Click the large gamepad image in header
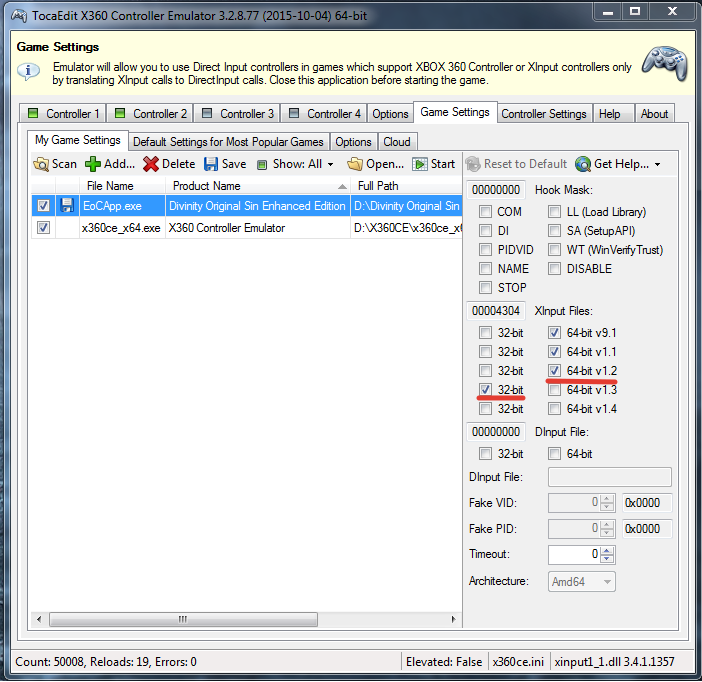 [665, 63]
